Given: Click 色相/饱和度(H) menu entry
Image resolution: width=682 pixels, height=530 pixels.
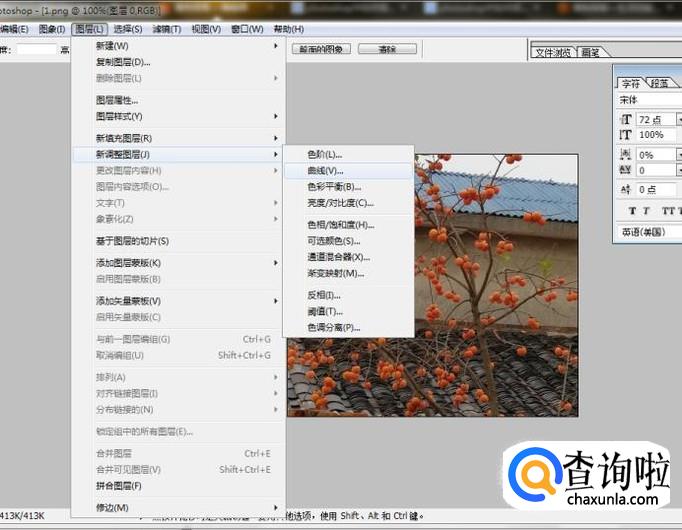Looking at the screenshot, I should point(340,225).
